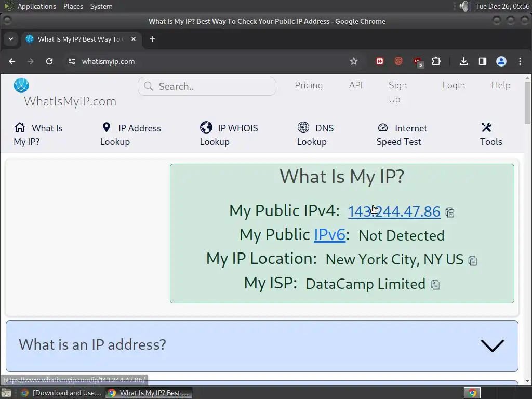Click the magnifier icon in search box

point(148,86)
